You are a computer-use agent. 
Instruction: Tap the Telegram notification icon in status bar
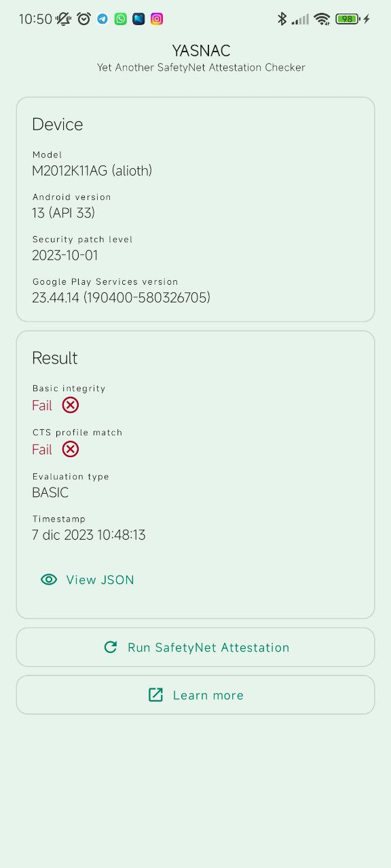(103, 19)
